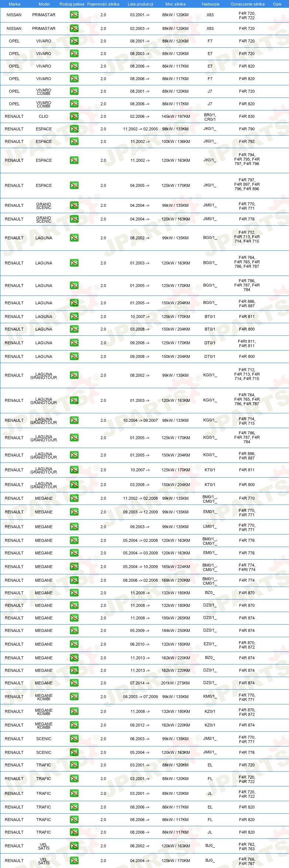Click the Nadwozie column header
The height and width of the screenshot is (868, 289).
click(x=210, y=4)
